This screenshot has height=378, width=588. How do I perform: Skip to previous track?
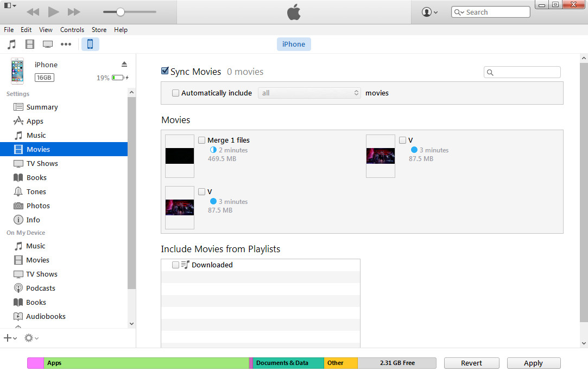coord(33,12)
